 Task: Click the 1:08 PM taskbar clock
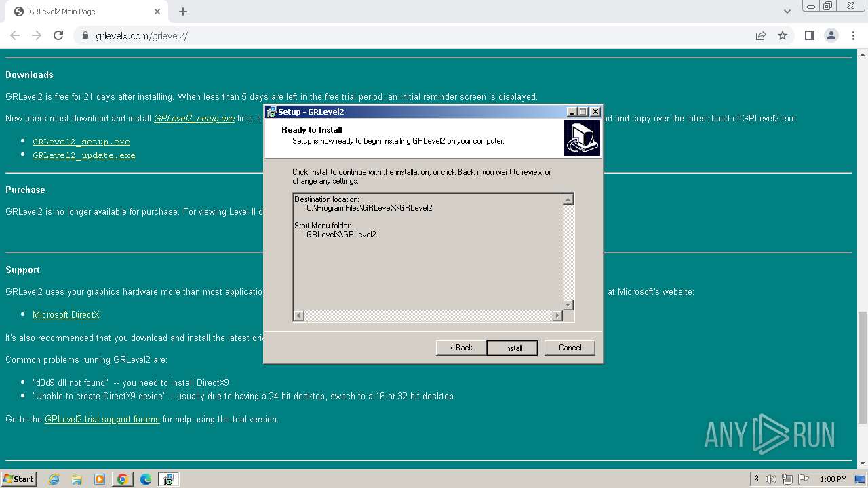(x=833, y=479)
